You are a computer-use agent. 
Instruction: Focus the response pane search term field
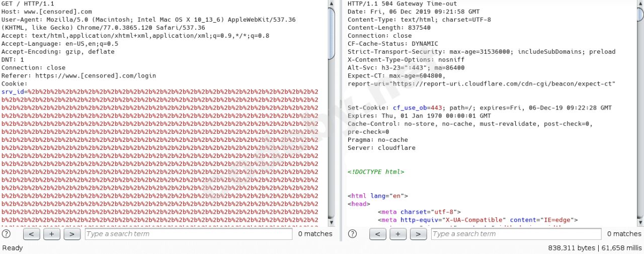click(516, 234)
